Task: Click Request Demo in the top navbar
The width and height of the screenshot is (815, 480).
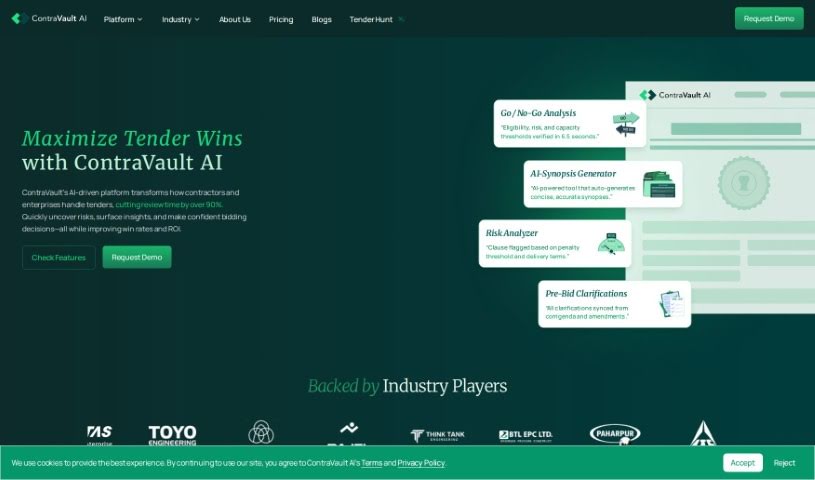Action: (x=769, y=19)
